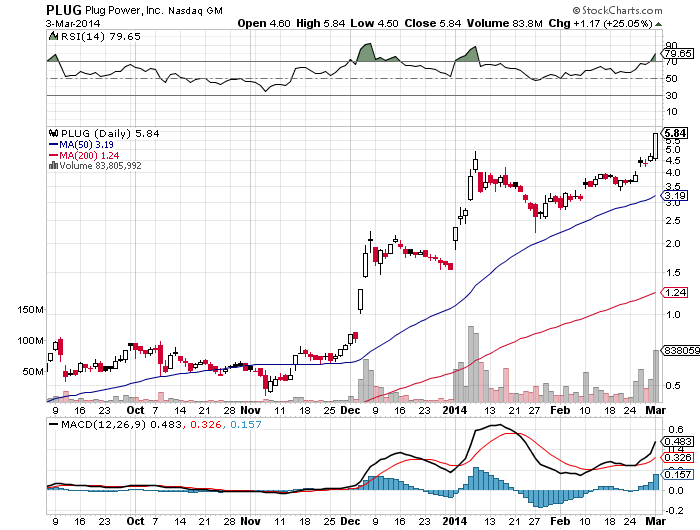Click the 79.65 RSI value tag on right axis
700x530 pixels.
(677, 54)
